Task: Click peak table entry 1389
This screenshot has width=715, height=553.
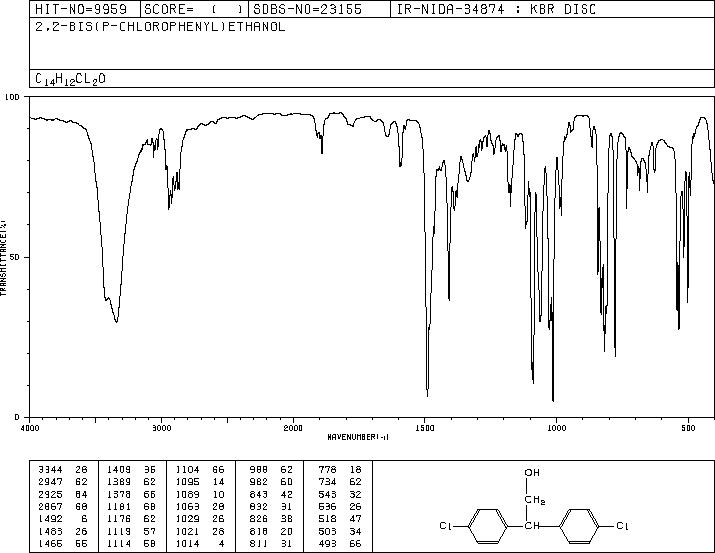Action: point(119,482)
